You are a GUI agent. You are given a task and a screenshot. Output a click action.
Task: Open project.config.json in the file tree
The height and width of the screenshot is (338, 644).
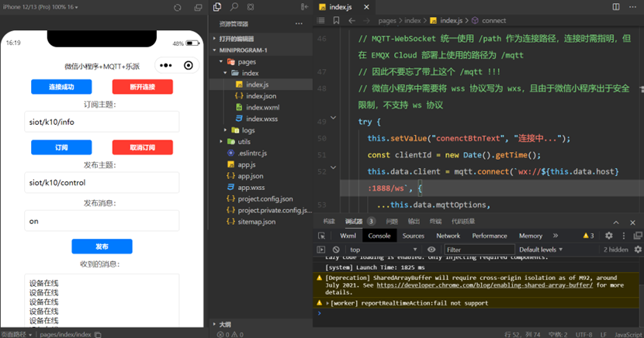[x=265, y=199]
